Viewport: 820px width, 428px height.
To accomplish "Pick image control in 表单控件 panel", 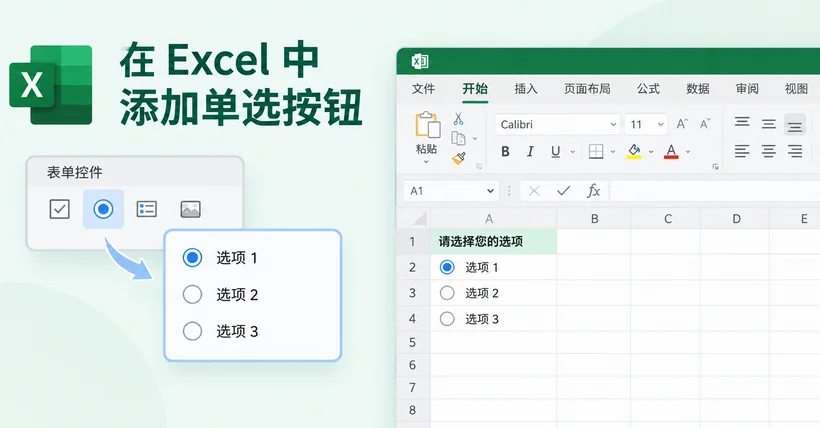I will (x=190, y=209).
